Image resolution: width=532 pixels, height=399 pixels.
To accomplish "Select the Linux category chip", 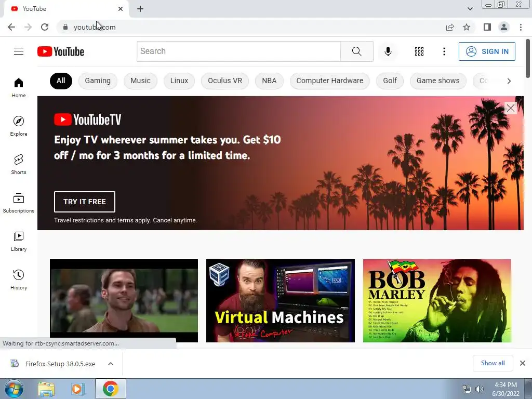I will (x=179, y=81).
